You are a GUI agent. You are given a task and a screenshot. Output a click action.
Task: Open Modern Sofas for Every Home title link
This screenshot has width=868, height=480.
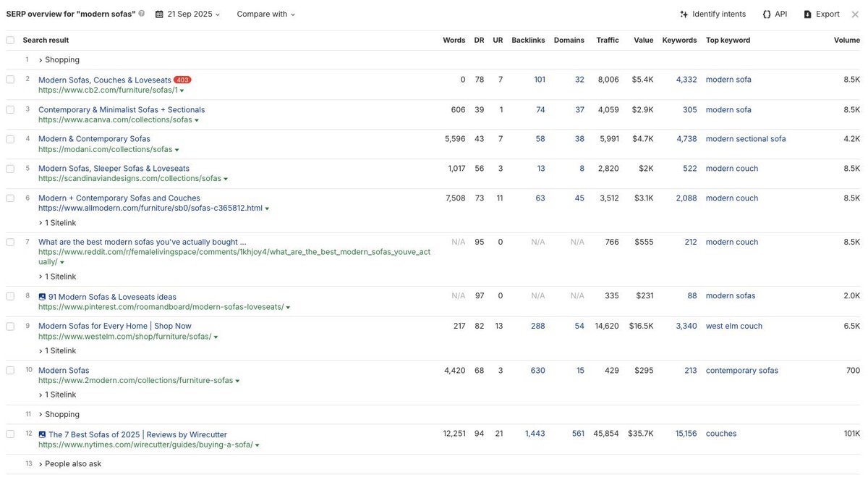(x=115, y=327)
